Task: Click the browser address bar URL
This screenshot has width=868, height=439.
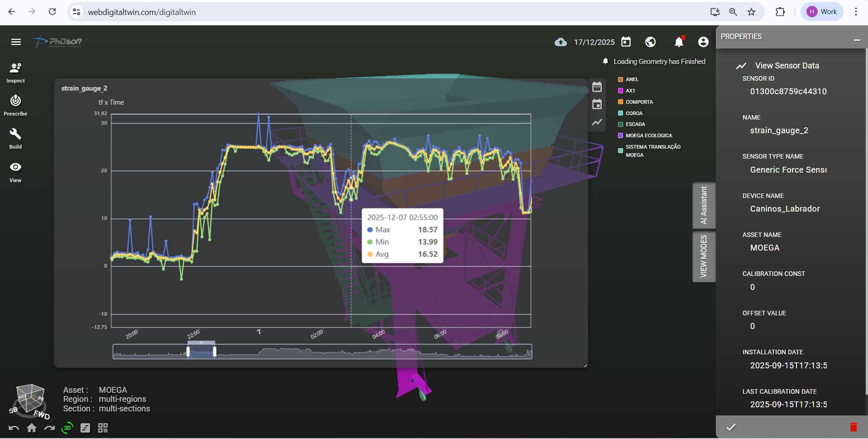Action: click(142, 12)
